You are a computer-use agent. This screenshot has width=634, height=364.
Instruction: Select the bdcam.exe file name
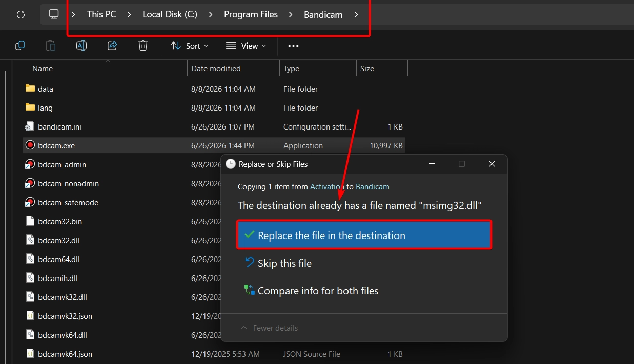coord(56,145)
